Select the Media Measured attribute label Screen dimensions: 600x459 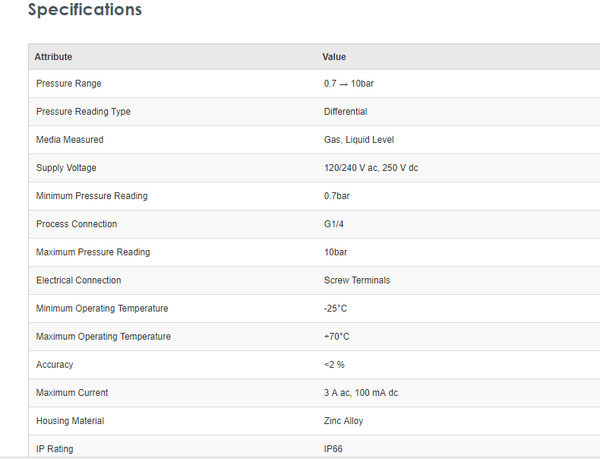(69, 140)
